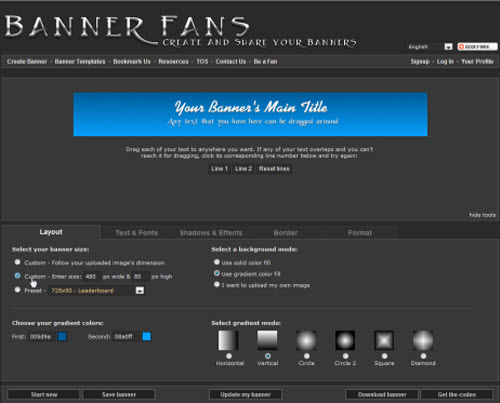Select I want to upload my own image
The height and width of the screenshot is (403, 500).
217,284
